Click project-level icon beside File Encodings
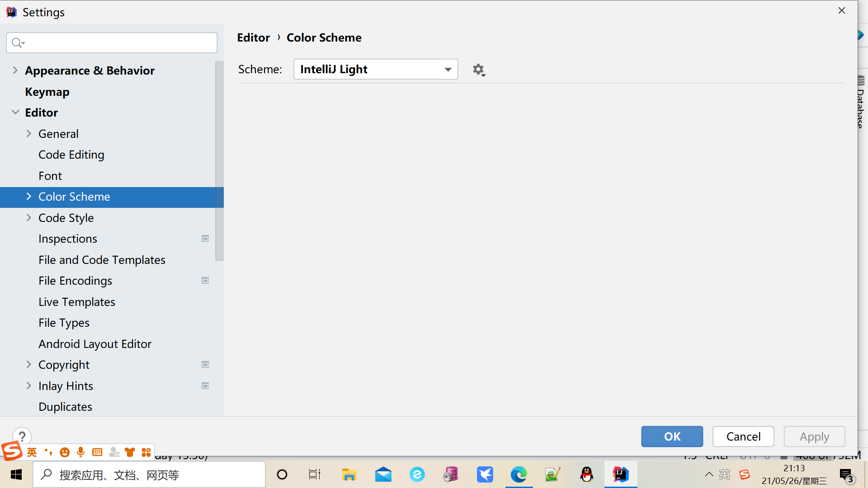Viewport: 868px width, 488px height. [x=205, y=281]
